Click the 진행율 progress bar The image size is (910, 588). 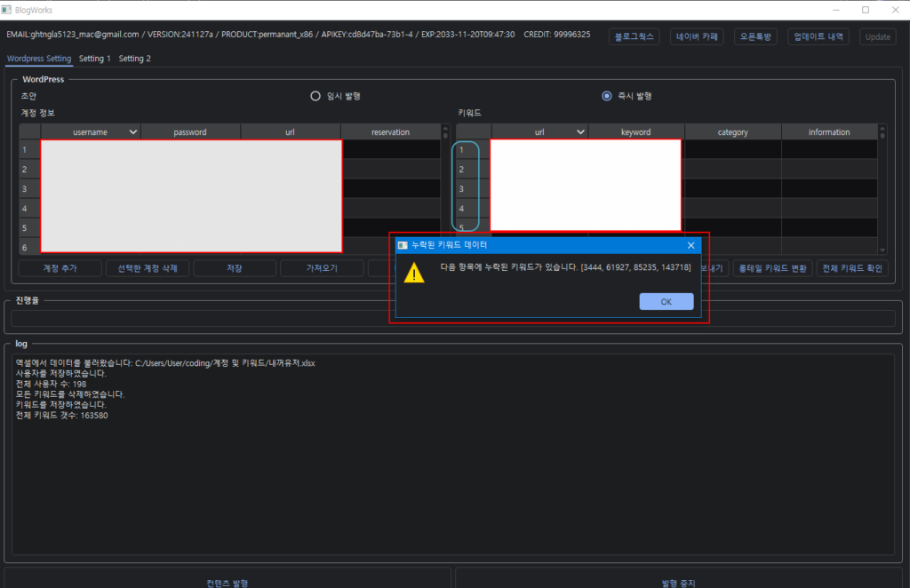(453, 318)
